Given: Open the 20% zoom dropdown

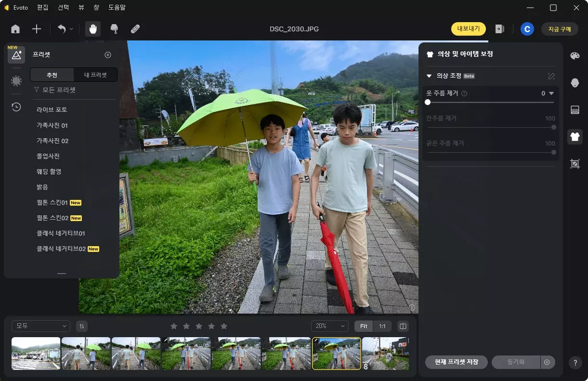Looking at the screenshot, I should [330, 326].
